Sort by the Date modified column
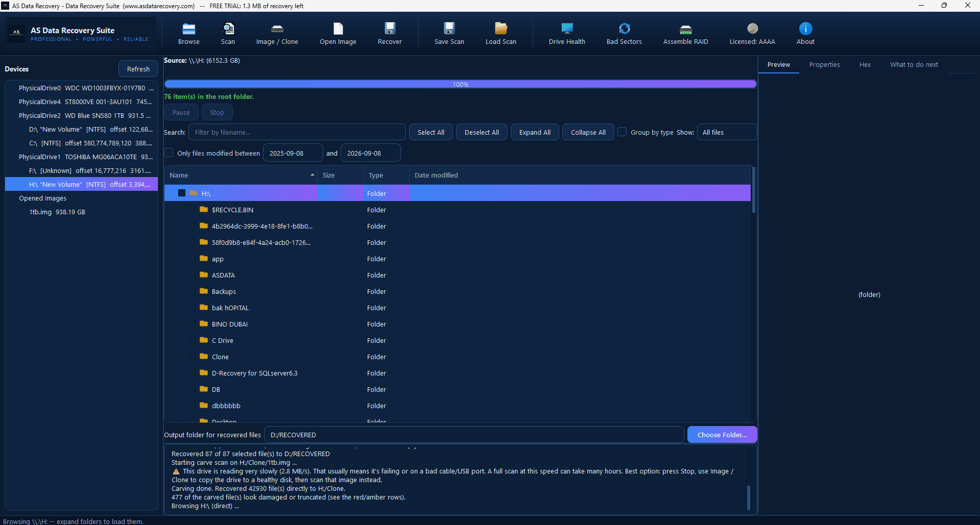 (580, 175)
